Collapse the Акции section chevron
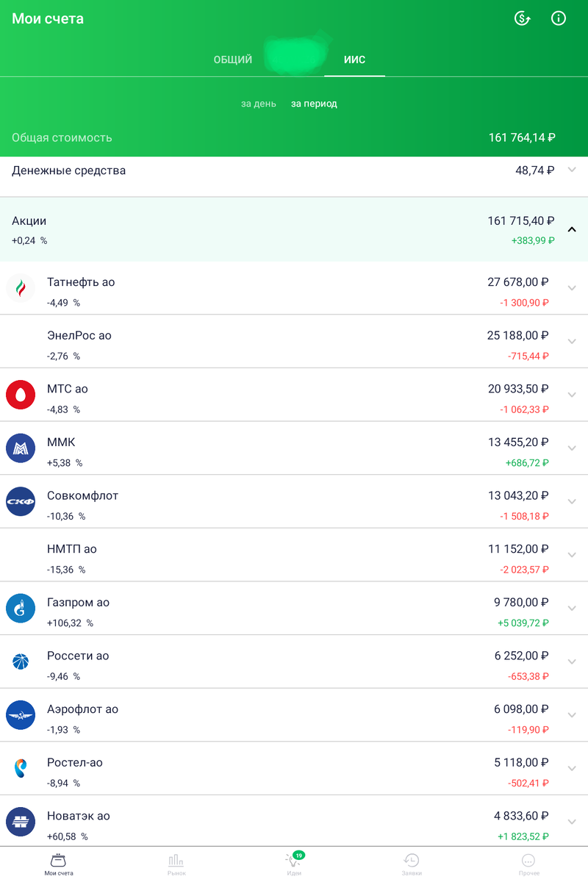588x882 pixels. [573, 229]
